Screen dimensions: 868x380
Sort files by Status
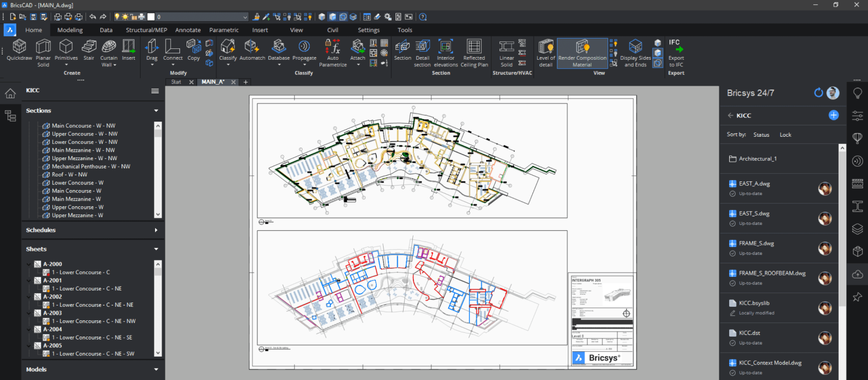tap(761, 135)
